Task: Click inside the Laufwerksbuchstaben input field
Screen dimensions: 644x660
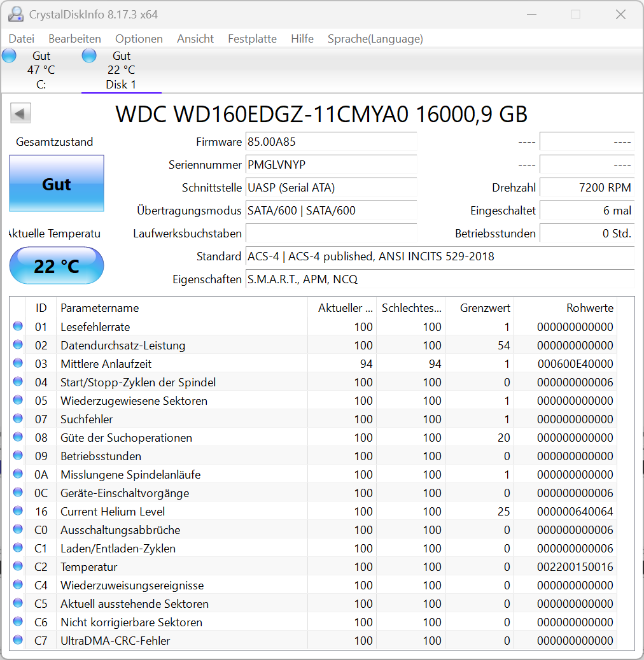Action: 331,234
